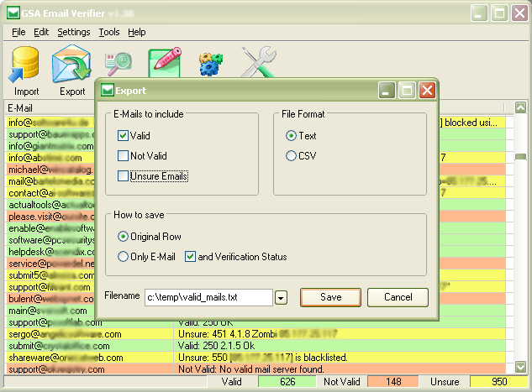Open the Tools menu
The width and height of the screenshot is (532, 392).
click(x=108, y=32)
